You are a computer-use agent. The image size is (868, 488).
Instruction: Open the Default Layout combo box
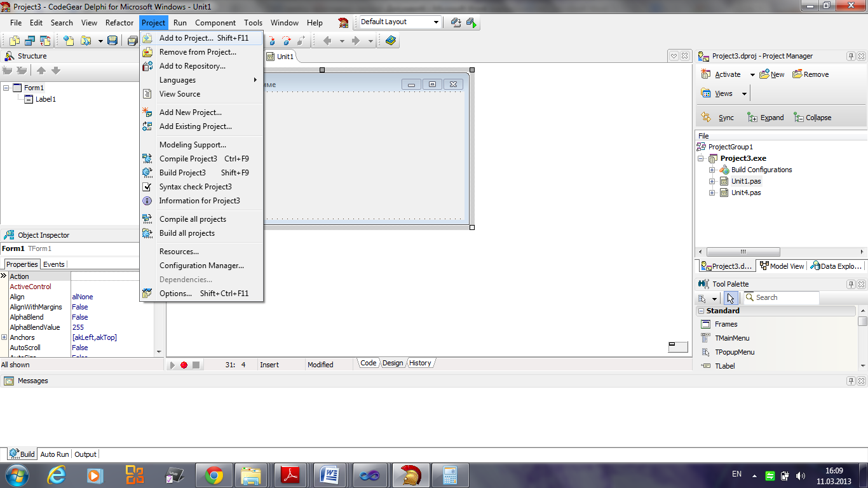[400, 22]
